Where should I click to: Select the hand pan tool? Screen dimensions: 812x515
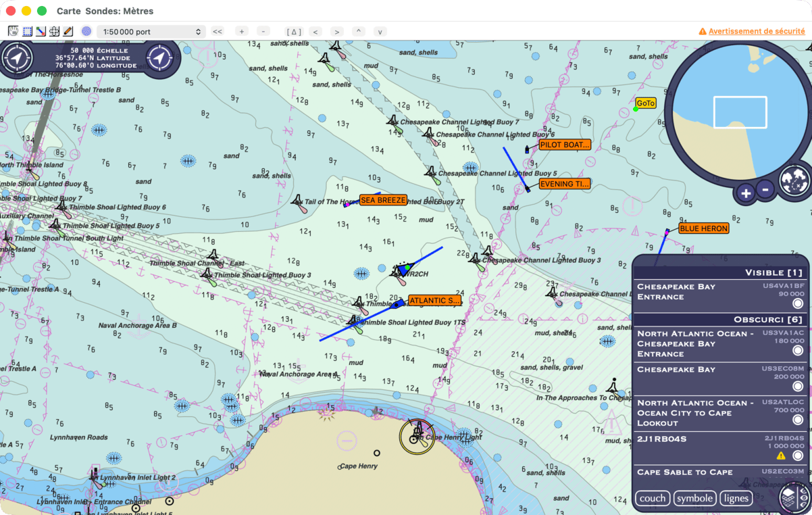pyautogui.click(x=14, y=31)
